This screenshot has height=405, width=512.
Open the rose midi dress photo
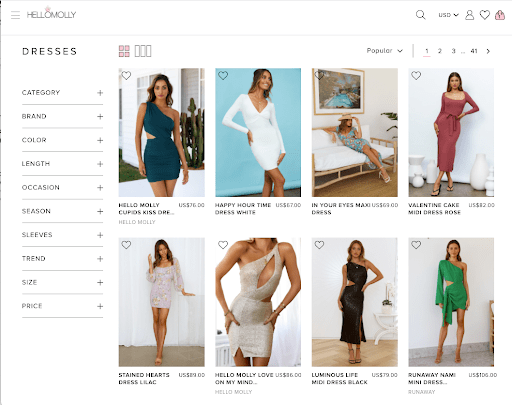click(451, 132)
